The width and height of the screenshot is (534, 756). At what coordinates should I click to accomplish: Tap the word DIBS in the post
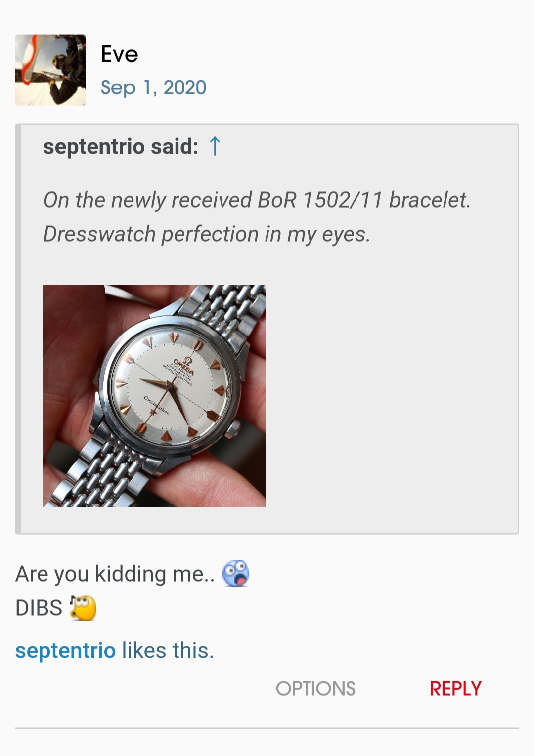click(39, 608)
